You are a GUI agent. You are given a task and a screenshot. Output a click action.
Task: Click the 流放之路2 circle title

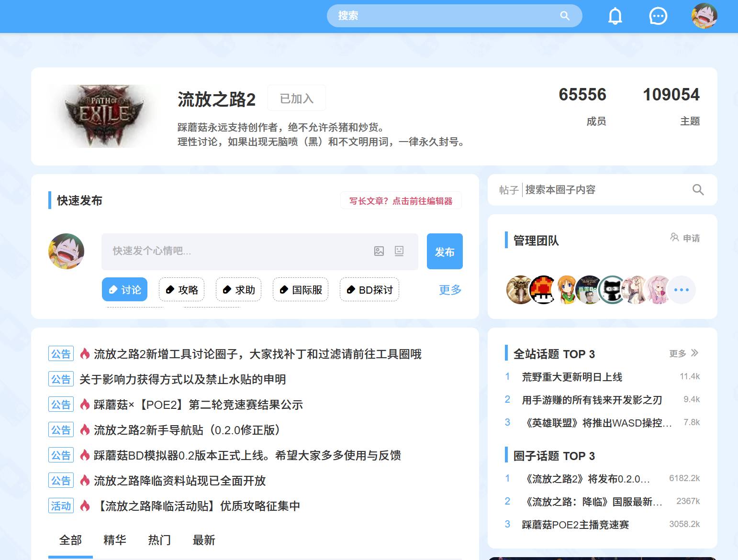[x=216, y=99]
